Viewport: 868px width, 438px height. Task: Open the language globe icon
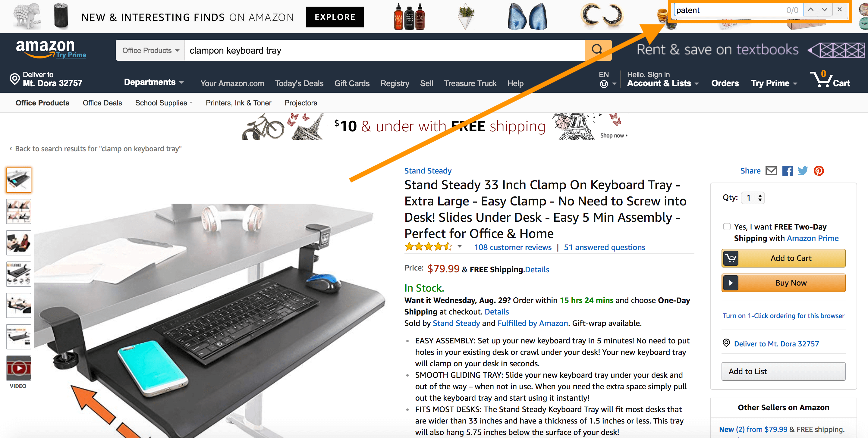click(604, 84)
